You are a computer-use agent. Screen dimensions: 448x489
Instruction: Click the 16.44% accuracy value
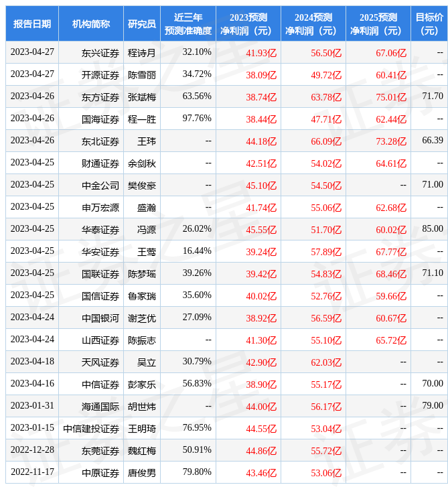[197, 251]
